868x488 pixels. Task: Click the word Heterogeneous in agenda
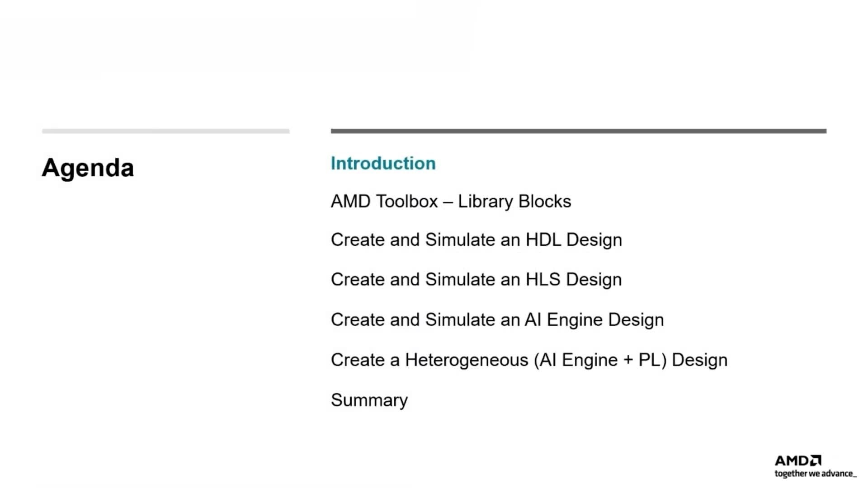[x=466, y=360]
